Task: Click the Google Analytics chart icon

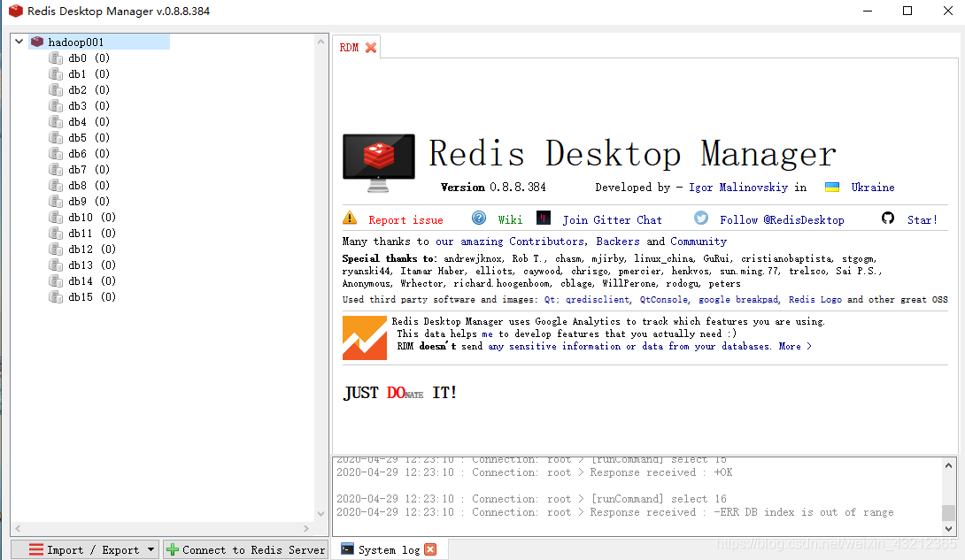Action: [365, 338]
